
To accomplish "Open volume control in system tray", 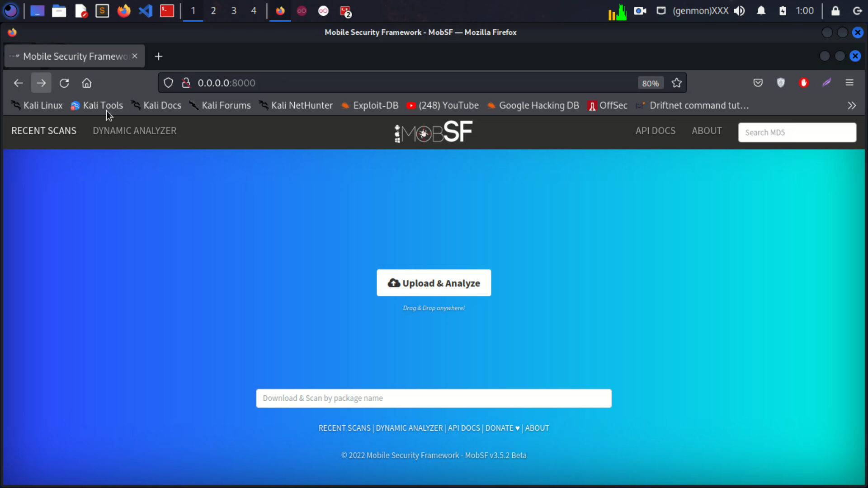I will click(x=739, y=11).
